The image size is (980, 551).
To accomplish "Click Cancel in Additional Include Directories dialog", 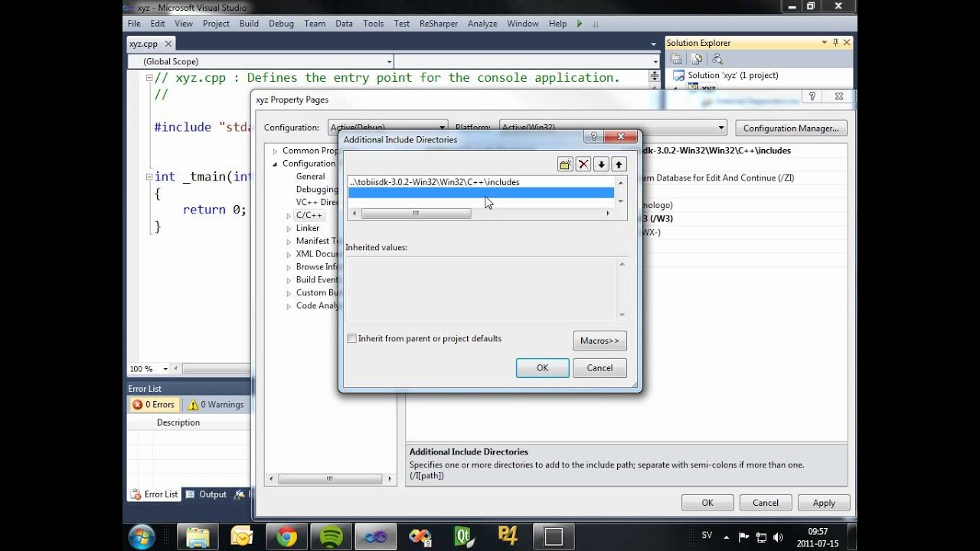I will coord(599,368).
